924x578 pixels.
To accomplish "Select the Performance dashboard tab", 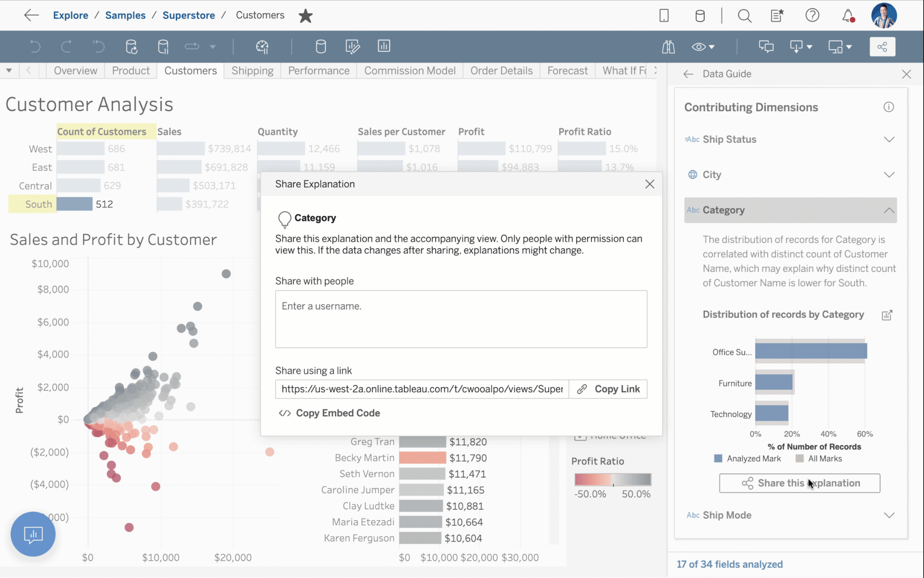I will 318,71.
